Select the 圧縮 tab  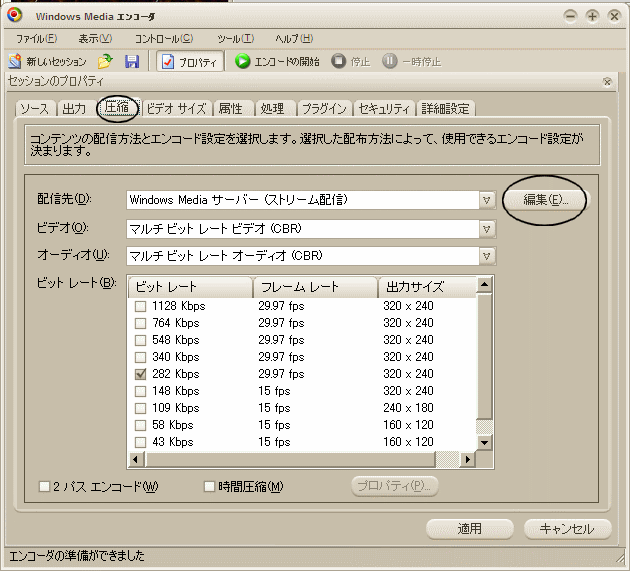pyautogui.click(x=117, y=108)
